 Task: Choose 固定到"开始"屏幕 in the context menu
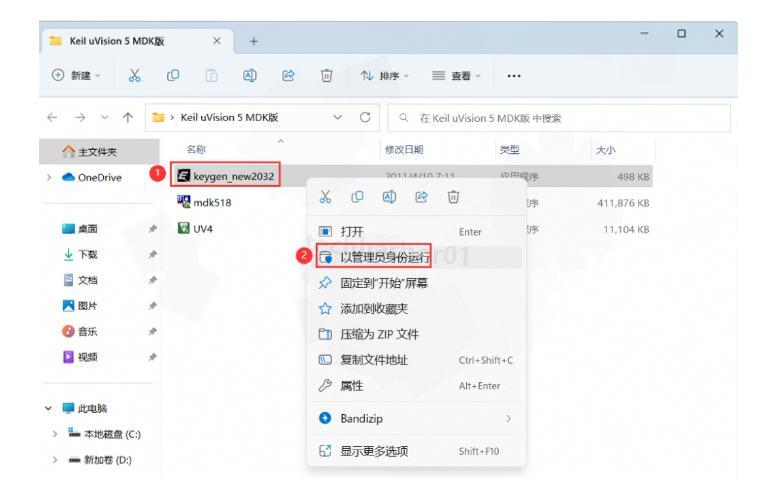pyautogui.click(x=416, y=283)
